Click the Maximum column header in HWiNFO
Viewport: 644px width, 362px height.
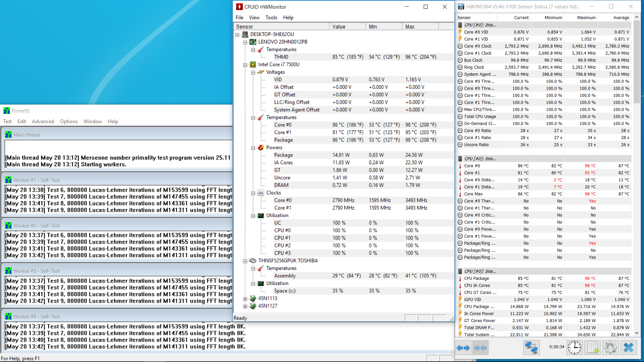(x=581, y=17)
